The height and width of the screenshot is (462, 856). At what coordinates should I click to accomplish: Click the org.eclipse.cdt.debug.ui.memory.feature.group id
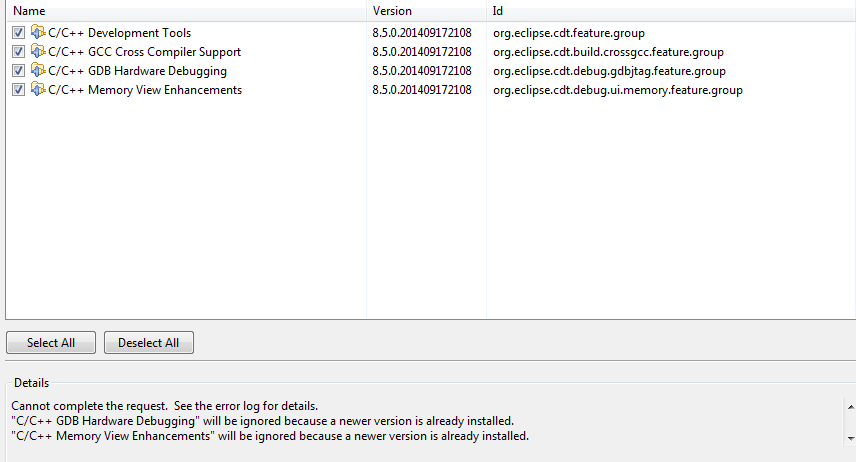click(618, 91)
